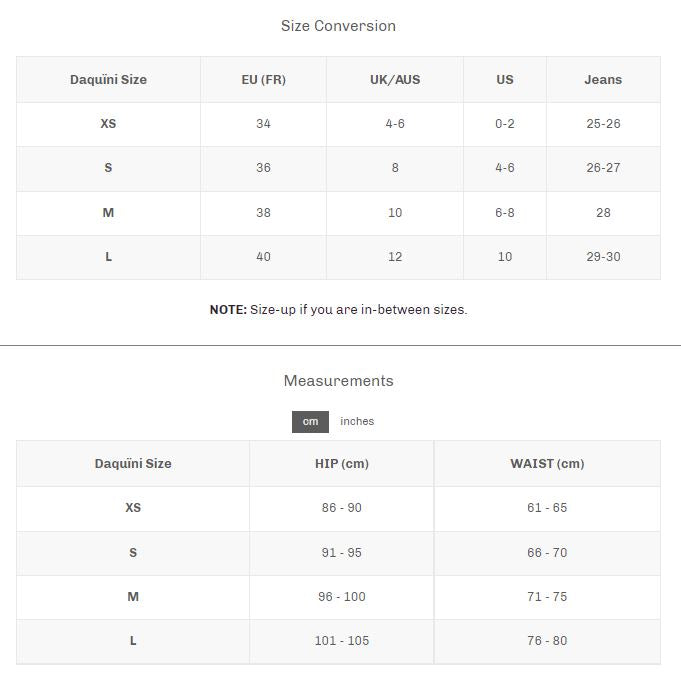The image size is (681, 682).
Task: Click the Jeans column header
Action: (x=603, y=80)
